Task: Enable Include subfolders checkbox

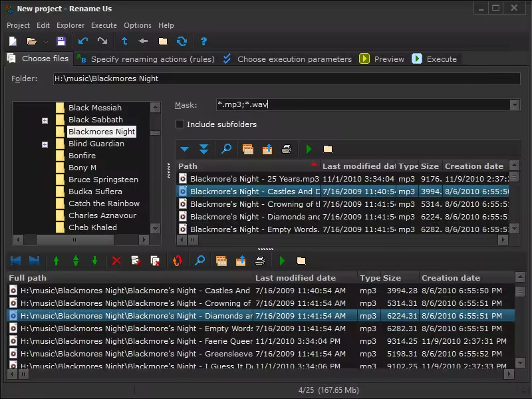Action: coord(180,124)
